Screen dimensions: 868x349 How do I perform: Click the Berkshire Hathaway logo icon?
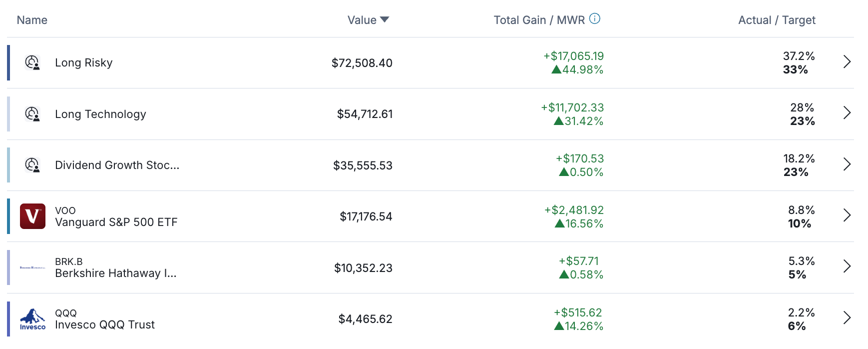pyautogui.click(x=32, y=267)
